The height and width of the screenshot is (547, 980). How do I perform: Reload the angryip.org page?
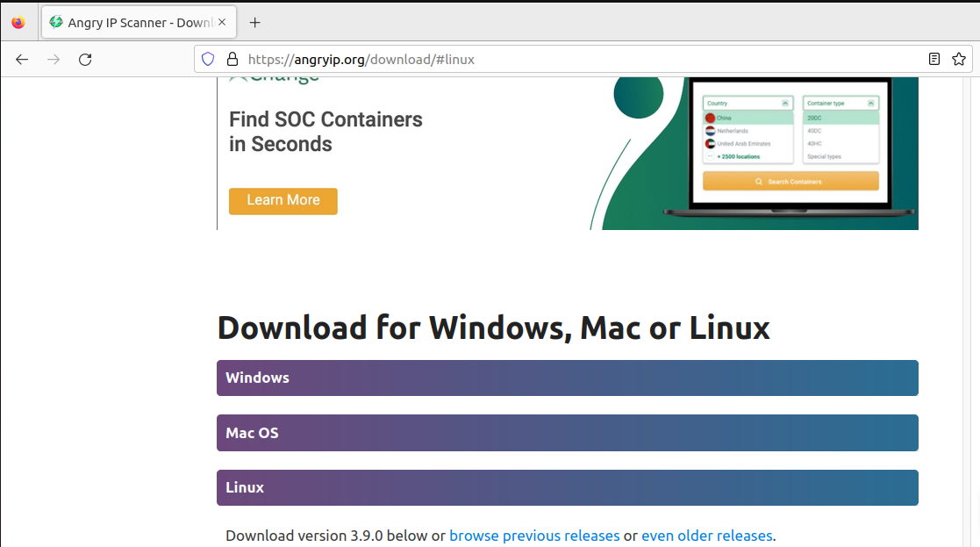coord(84,59)
